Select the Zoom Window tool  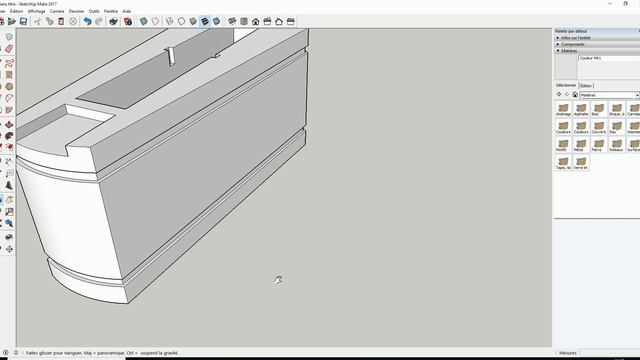tap(9, 211)
